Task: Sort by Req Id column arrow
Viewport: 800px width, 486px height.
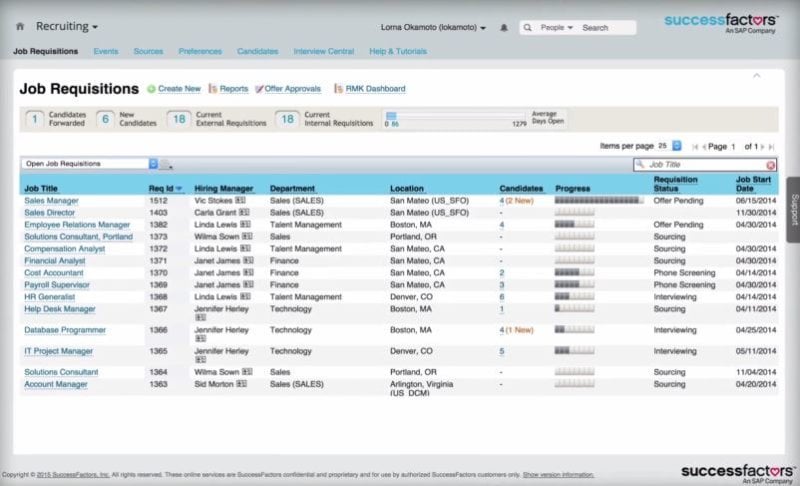Action: [179, 189]
